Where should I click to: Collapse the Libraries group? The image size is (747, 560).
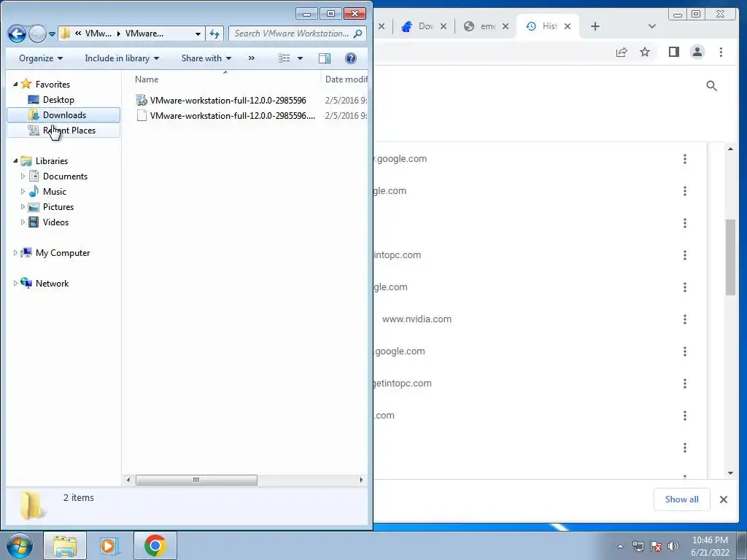click(15, 161)
